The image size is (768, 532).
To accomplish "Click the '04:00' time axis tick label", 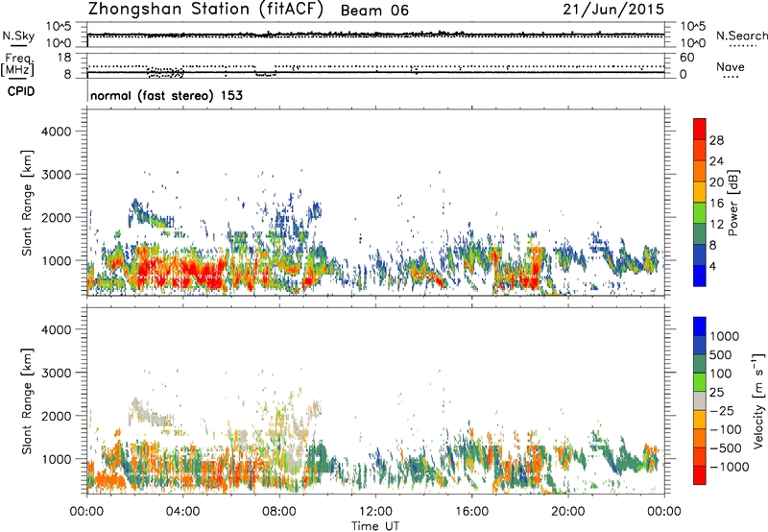I will coord(182,512).
